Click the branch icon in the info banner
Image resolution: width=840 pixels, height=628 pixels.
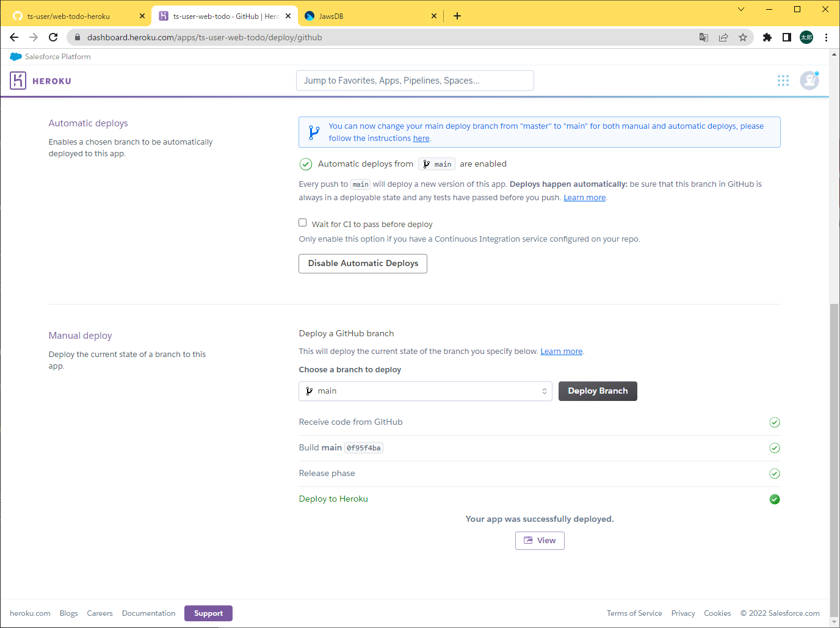click(x=314, y=132)
